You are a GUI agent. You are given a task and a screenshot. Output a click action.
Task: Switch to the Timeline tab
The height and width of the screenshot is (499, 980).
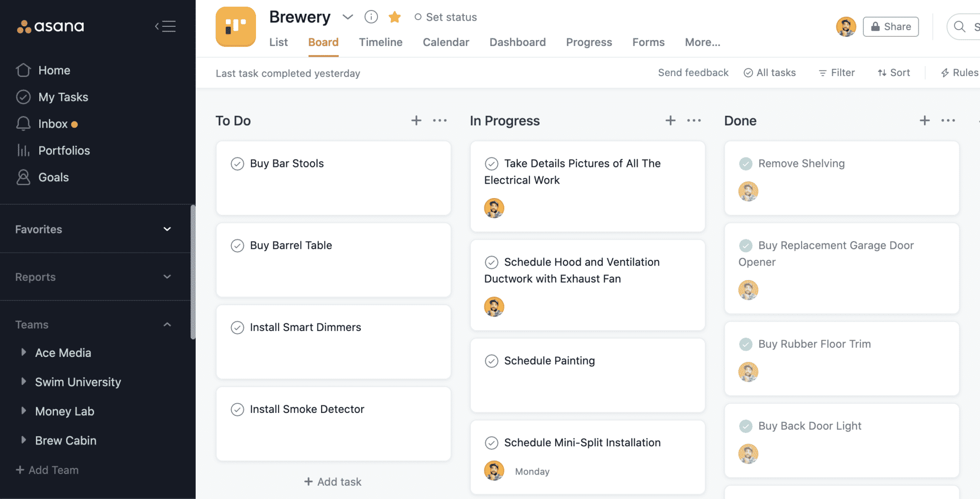coord(380,42)
